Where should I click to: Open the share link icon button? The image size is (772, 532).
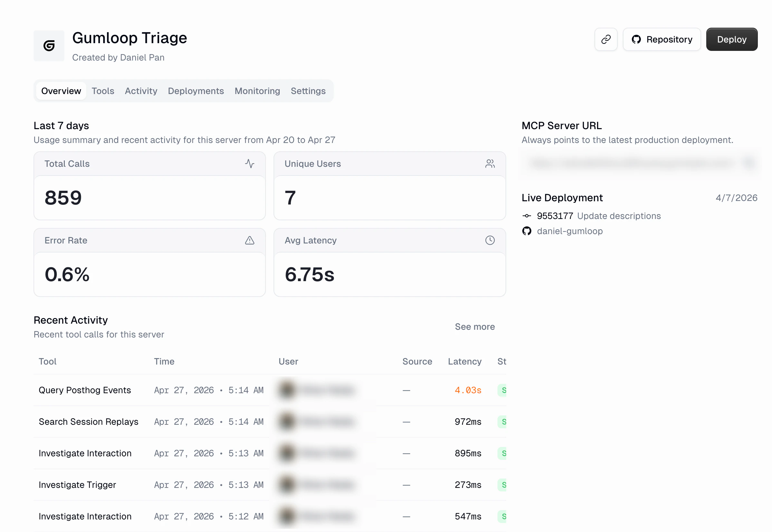[606, 39]
